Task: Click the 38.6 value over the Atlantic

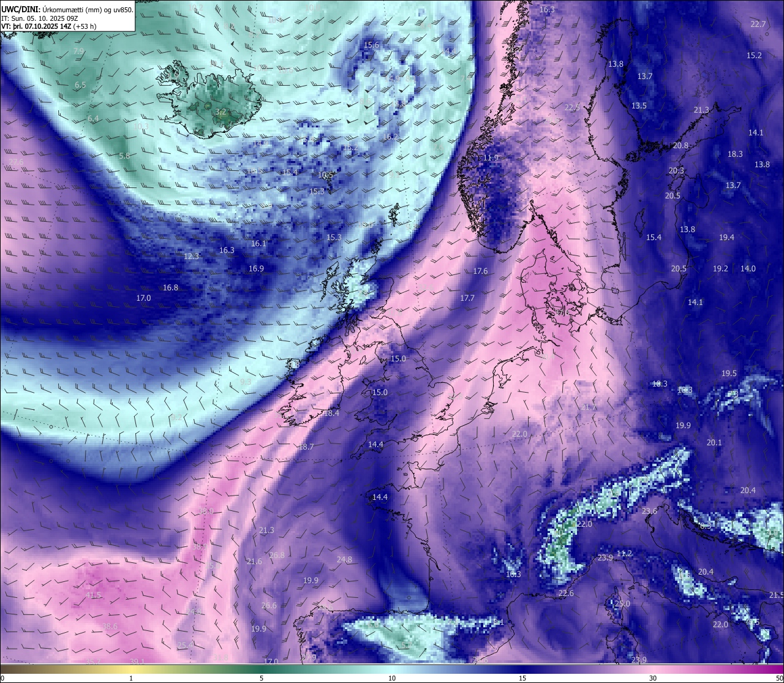Action: point(110,626)
